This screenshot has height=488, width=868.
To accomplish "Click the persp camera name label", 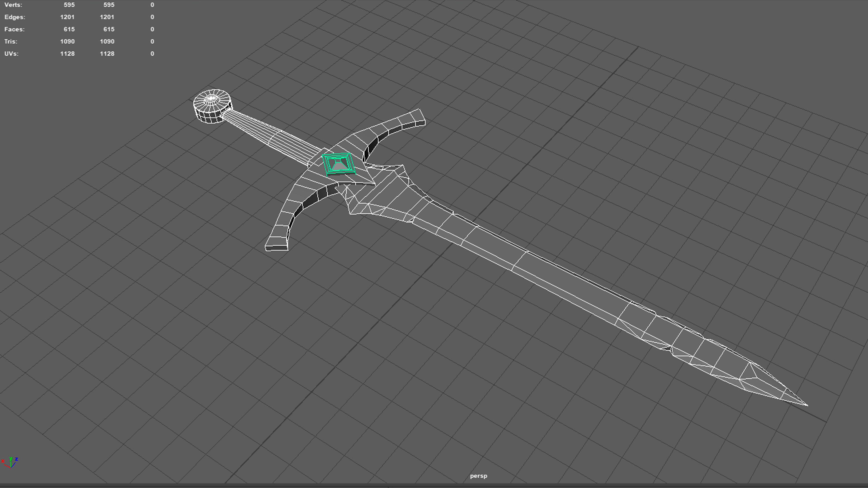I will 479,476.
